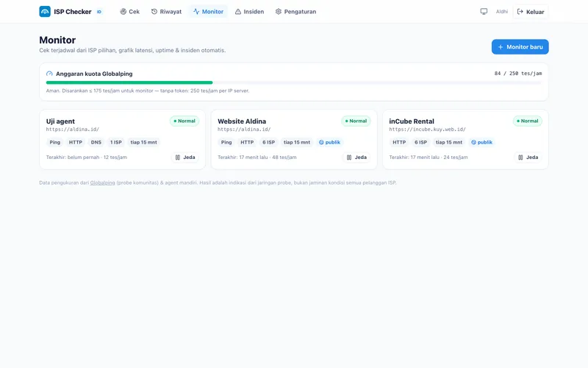
Task: Click the Normal status badge on Uji agent
Action: coord(184,121)
